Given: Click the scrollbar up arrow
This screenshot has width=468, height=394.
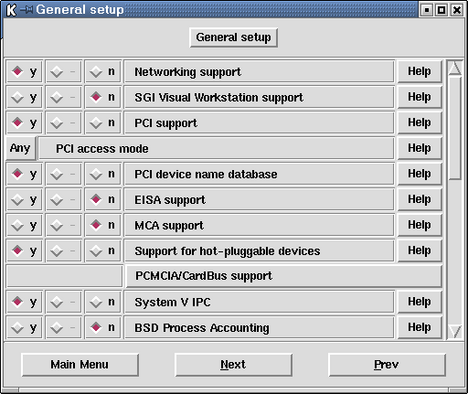Looking at the screenshot, I should (x=455, y=68).
